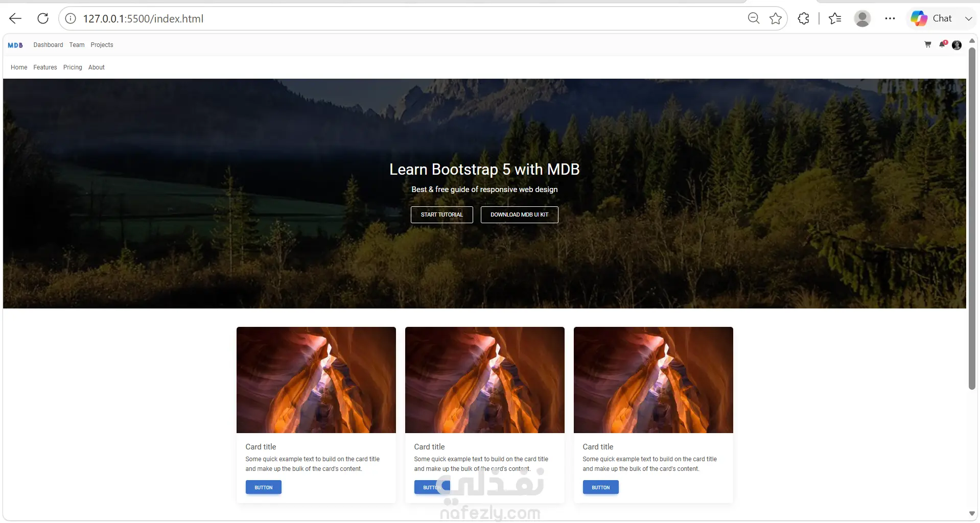Open the Favorites list icon
980x523 pixels.
[x=835, y=18]
